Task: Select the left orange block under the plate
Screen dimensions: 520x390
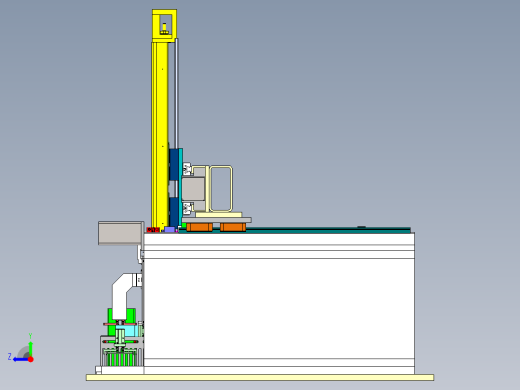Action: point(199,227)
